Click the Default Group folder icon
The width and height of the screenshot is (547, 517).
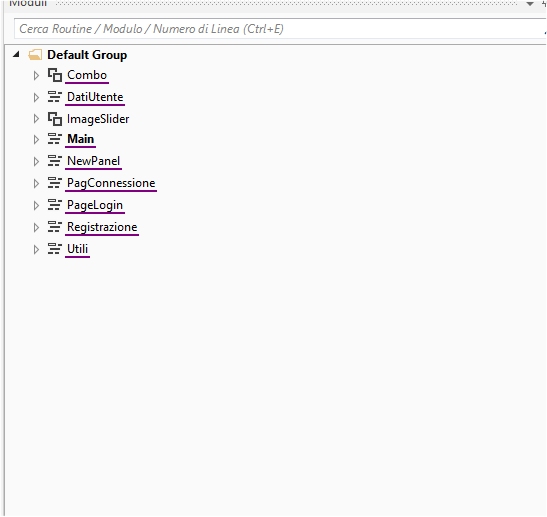tap(35, 55)
